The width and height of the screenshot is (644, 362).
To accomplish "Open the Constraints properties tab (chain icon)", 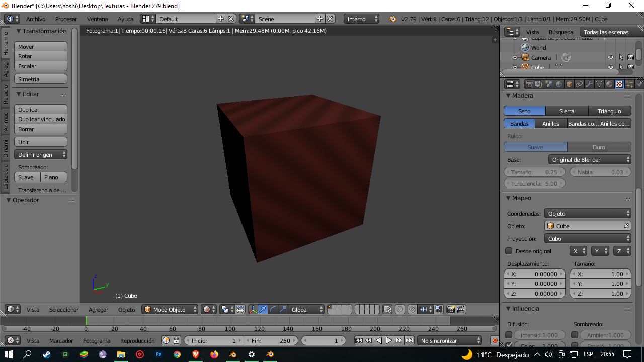I will (579, 84).
